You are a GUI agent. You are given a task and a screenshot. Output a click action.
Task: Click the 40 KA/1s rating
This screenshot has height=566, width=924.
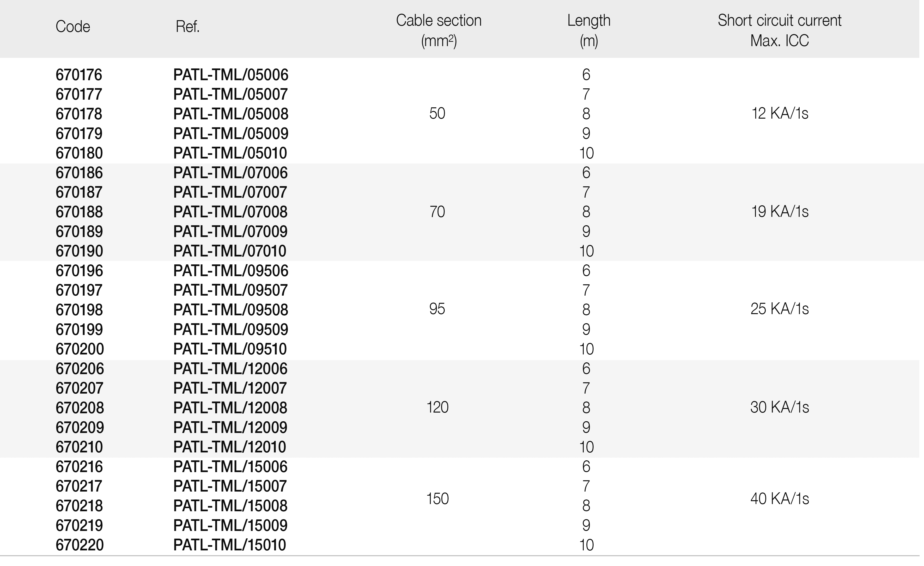click(x=780, y=499)
